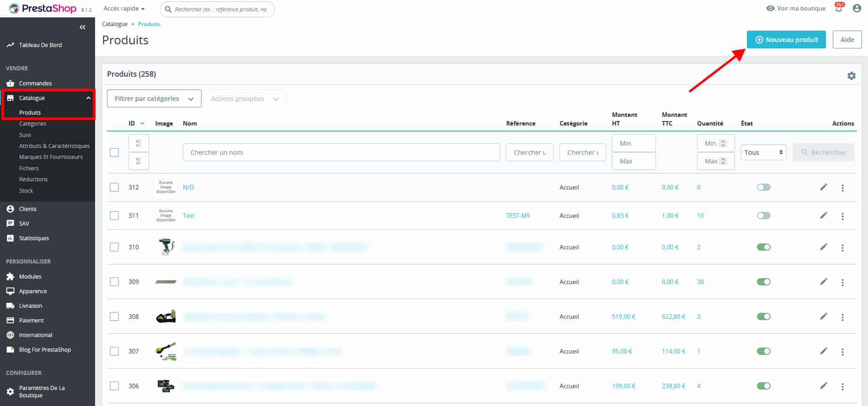Open Voir ma boutique link

(x=796, y=8)
